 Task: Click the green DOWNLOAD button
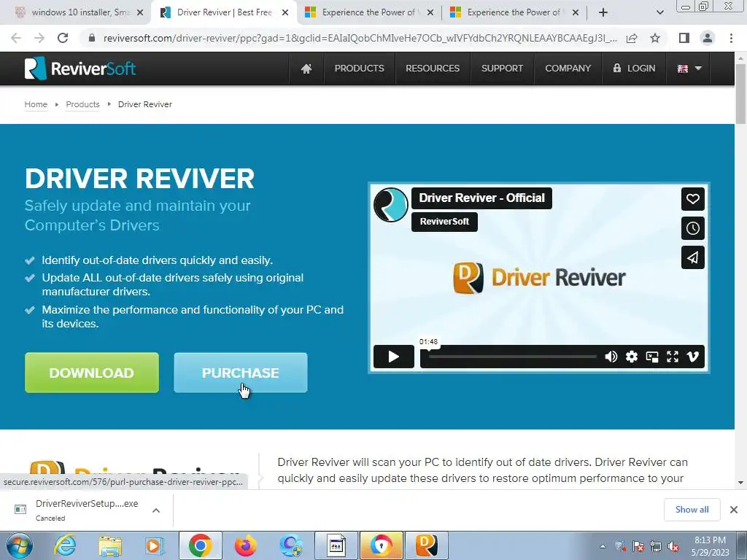click(x=92, y=373)
